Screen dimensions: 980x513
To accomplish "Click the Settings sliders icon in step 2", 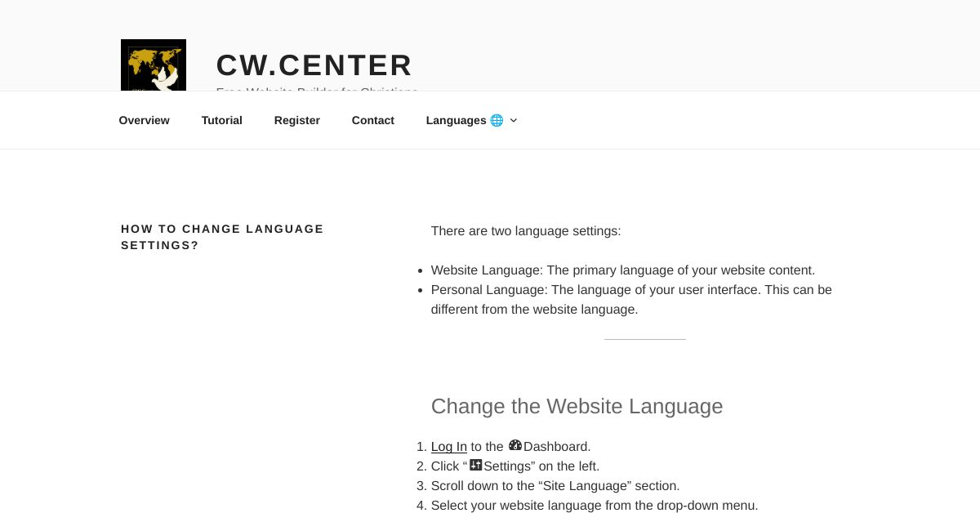I will (x=476, y=465).
